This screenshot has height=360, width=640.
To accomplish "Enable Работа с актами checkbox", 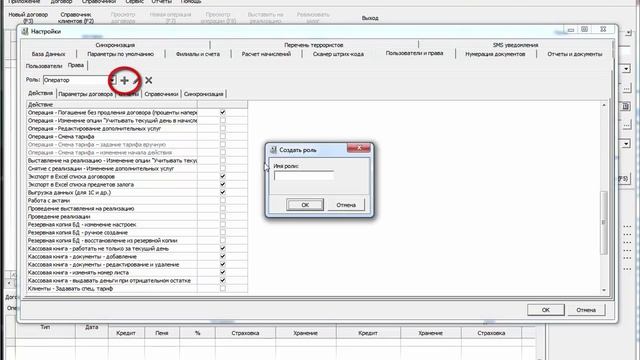I will [x=222, y=200].
